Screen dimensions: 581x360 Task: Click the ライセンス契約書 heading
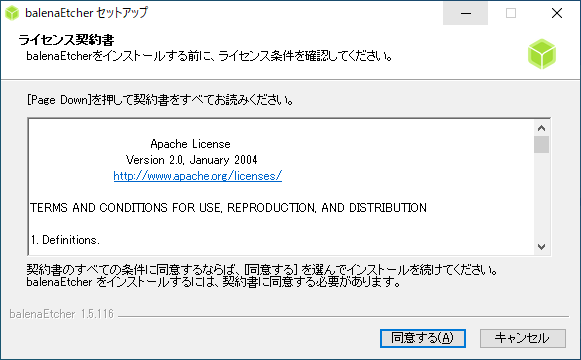point(66,40)
